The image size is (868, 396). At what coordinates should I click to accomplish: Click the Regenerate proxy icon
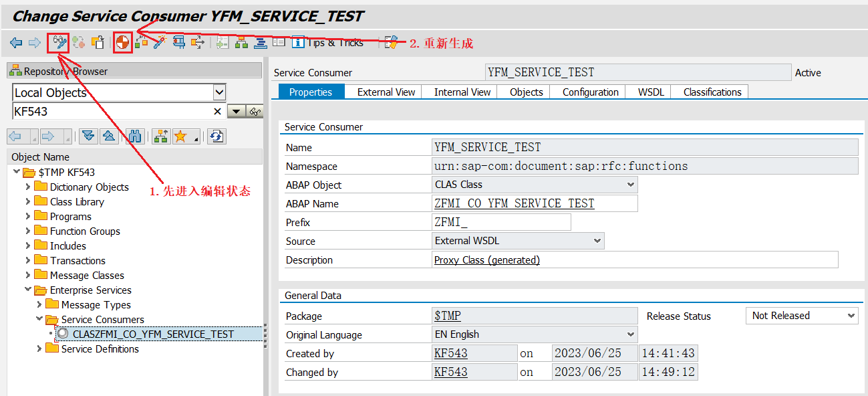[122, 43]
